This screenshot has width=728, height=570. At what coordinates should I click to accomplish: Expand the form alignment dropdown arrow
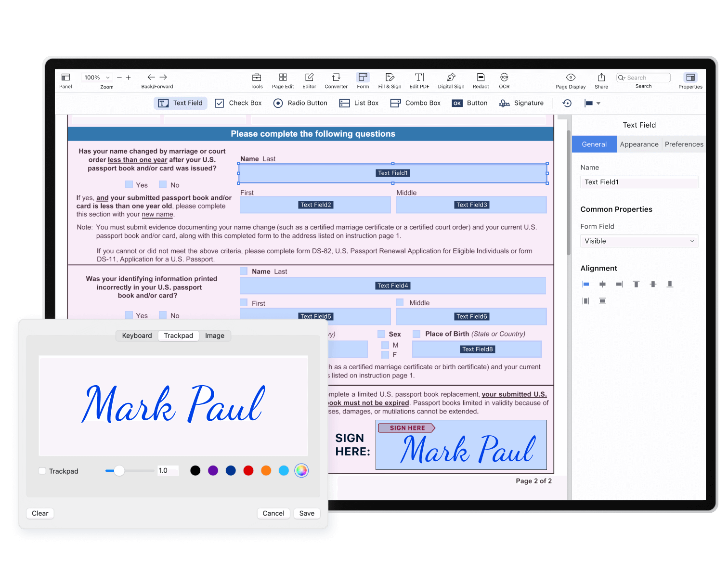pyautogui.click(x=598, y=104)
